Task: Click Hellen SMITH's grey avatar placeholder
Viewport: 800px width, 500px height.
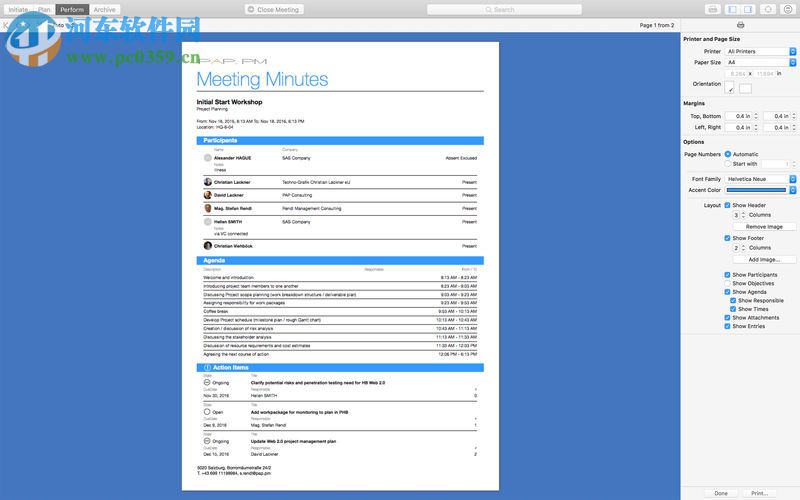Action: 208,221
